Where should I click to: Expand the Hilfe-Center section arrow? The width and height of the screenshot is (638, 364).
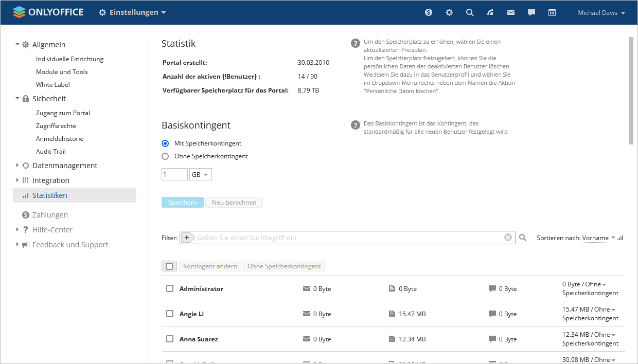[x=17, y=230]
